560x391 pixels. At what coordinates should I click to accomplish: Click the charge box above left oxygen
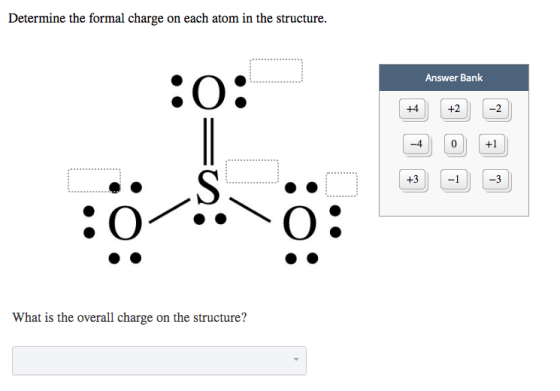[x=94, y=181]
